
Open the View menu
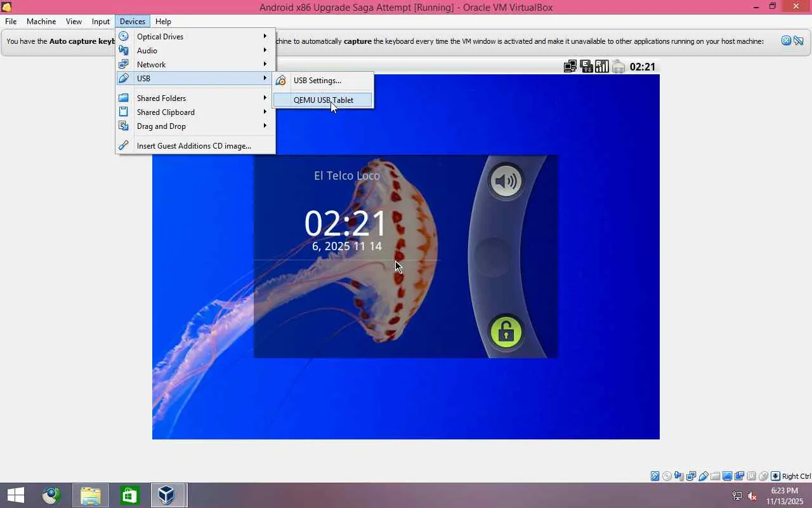click(x=74, y=21)
